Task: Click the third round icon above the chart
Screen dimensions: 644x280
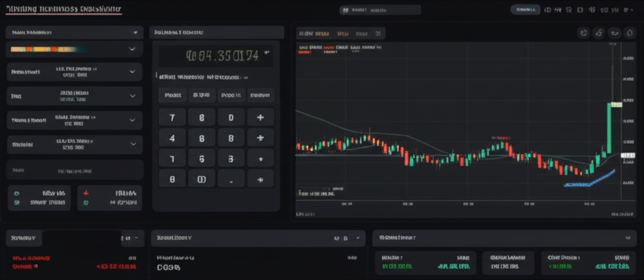Action: [x=614, y=33]
